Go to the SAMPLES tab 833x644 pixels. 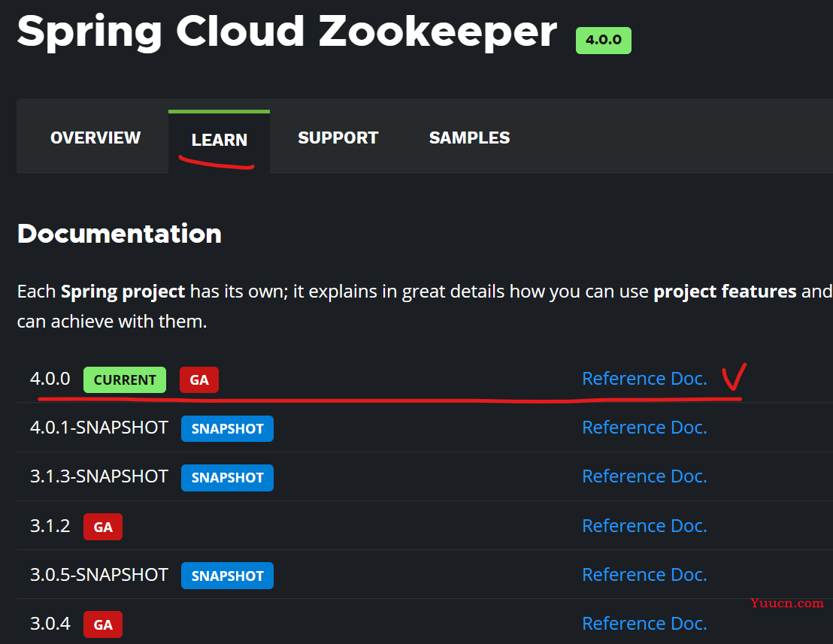click(x=469, y=138)
